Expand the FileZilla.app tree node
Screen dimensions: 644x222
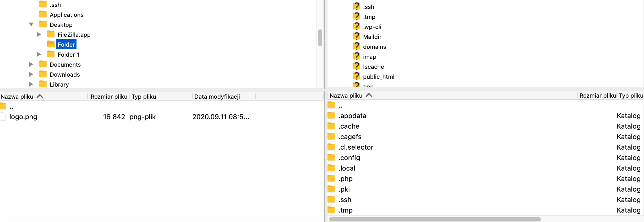click(x=39, y=35)
